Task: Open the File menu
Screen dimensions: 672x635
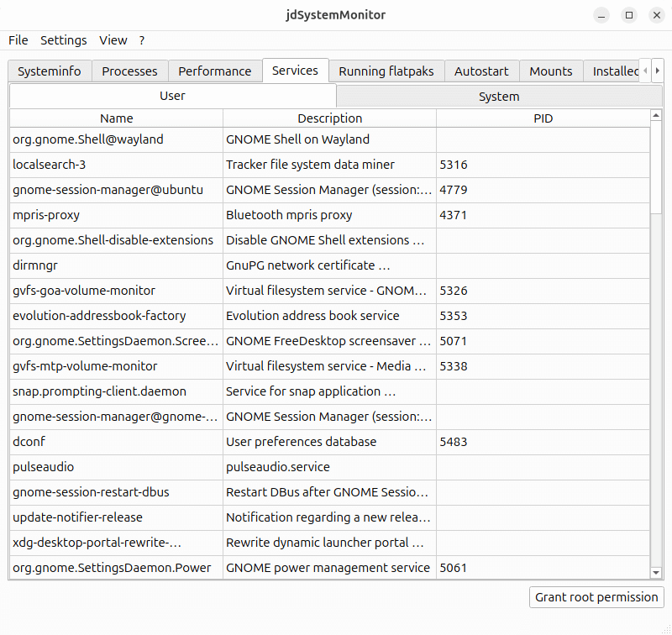Action: point(18,40)
